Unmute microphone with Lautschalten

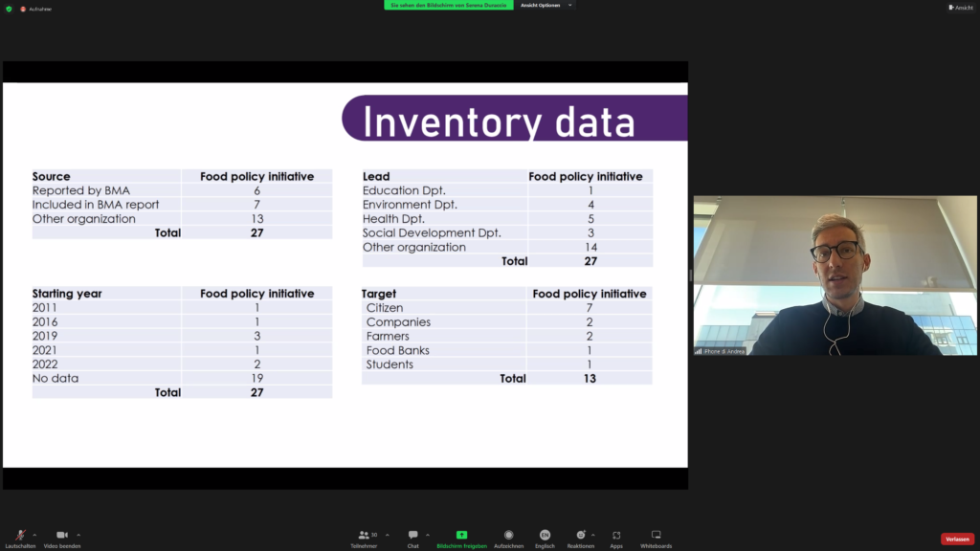click(19, 538)
